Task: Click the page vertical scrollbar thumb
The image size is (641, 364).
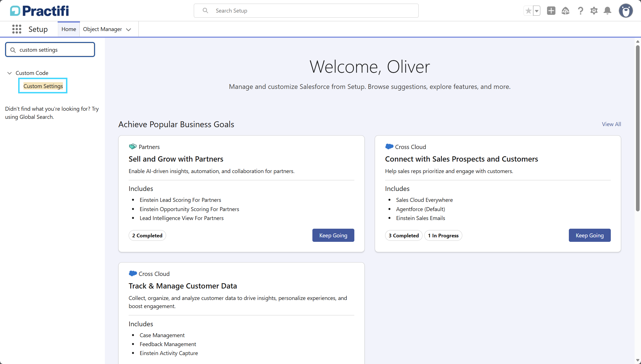Action: (638, 128)
